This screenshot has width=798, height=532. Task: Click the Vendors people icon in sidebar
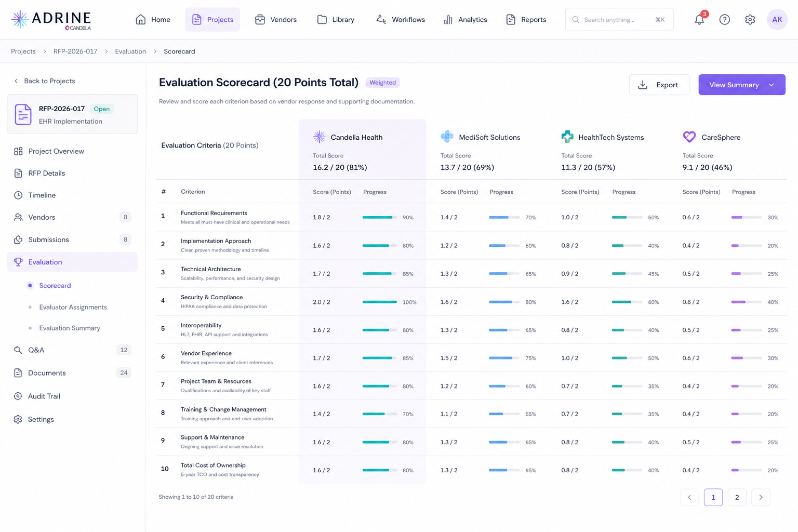point(18,217)
